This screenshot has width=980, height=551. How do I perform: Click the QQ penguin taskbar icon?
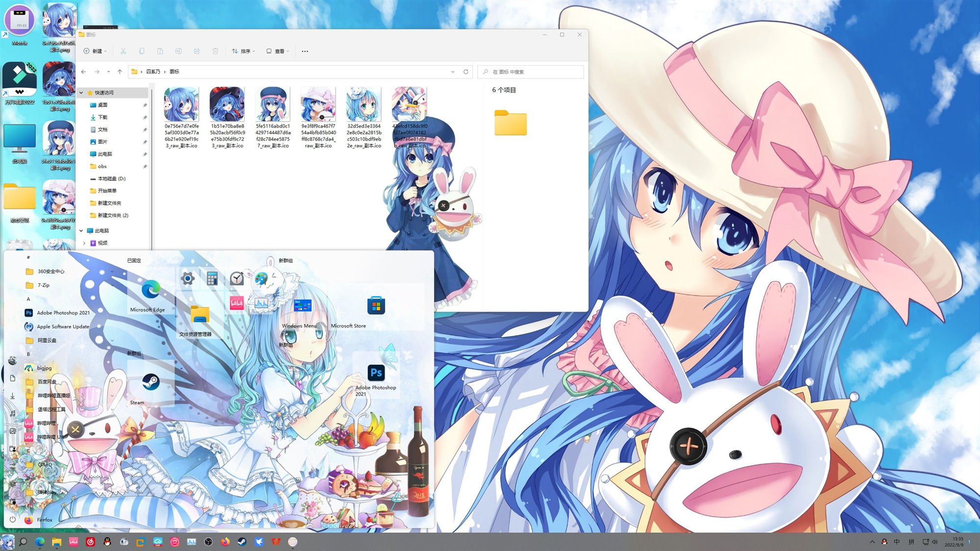[107, 542]
